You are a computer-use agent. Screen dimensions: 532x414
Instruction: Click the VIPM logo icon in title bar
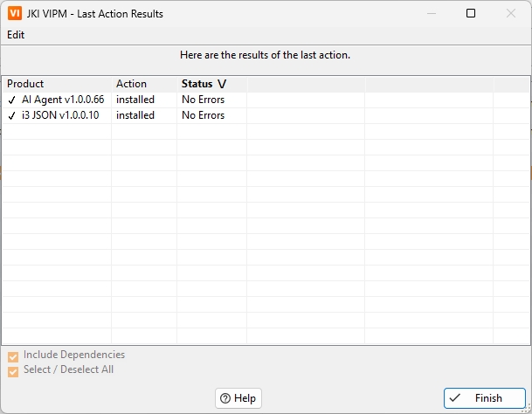[x=14, y=14]
